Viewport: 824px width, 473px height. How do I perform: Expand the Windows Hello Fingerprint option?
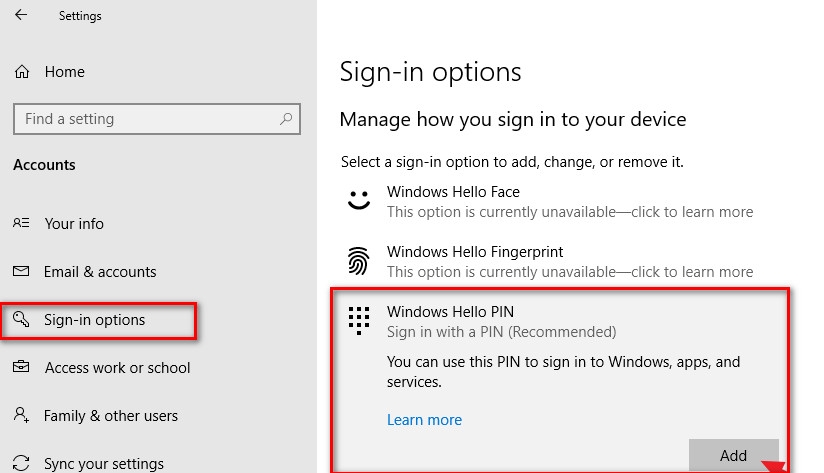pyautogui.click(x=560, y=261)
